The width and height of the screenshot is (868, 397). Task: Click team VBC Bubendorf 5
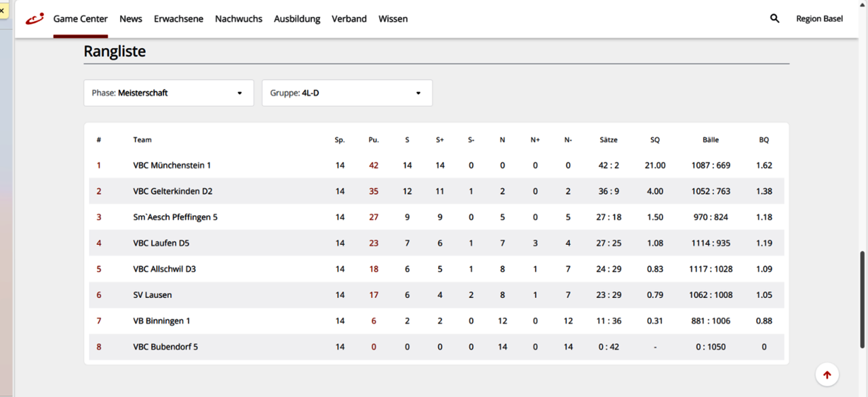(165, 347)
